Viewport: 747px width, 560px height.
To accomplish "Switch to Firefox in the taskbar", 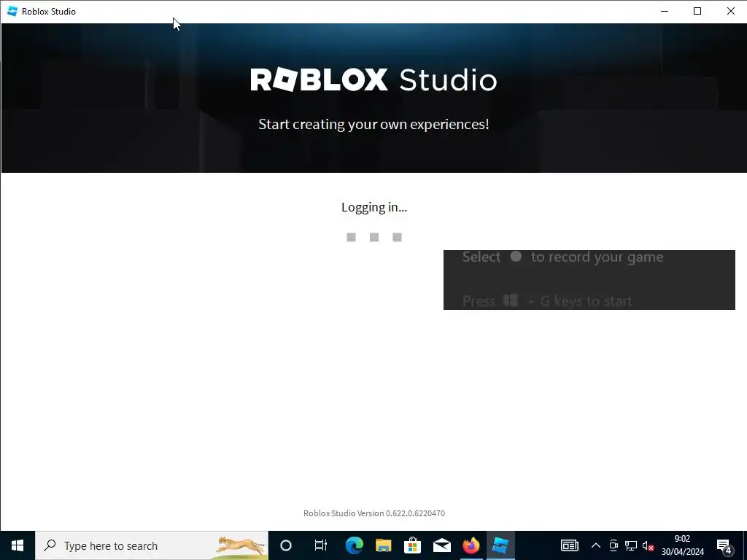I will 471,545.
